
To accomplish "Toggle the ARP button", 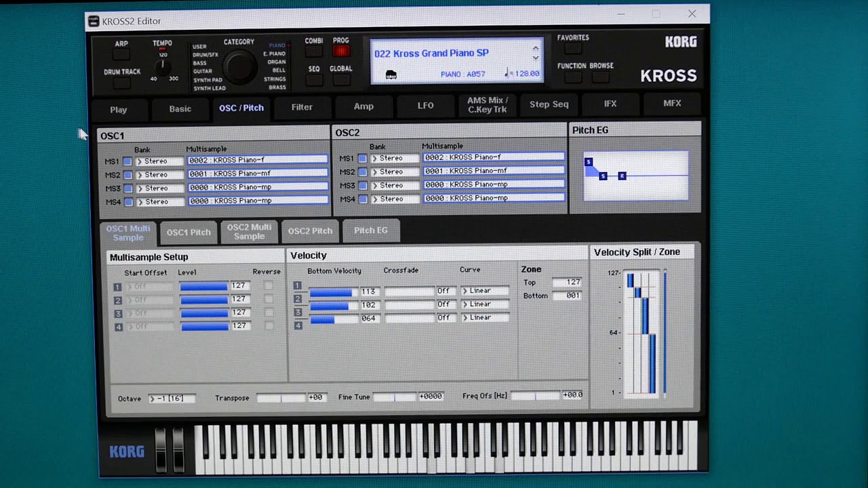I will (x=121, y=56).
